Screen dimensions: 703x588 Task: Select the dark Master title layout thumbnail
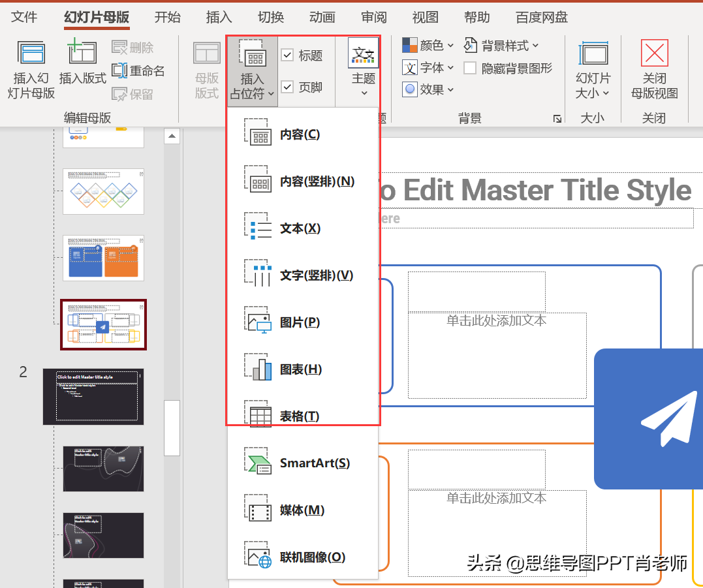pos(93,396)
